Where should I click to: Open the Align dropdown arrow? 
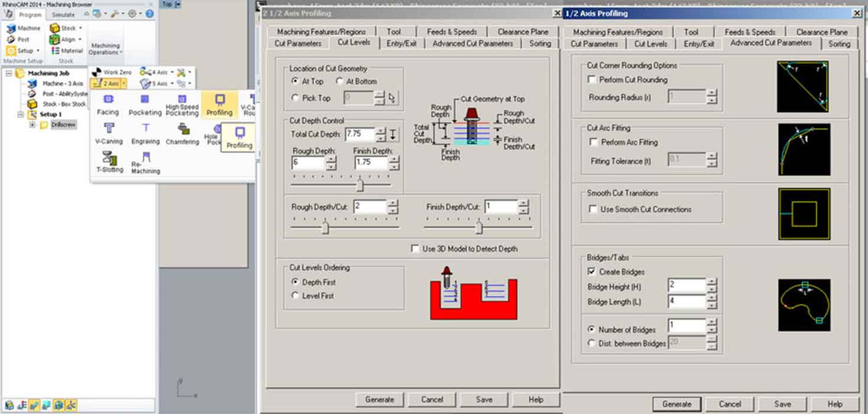(80, 40)
